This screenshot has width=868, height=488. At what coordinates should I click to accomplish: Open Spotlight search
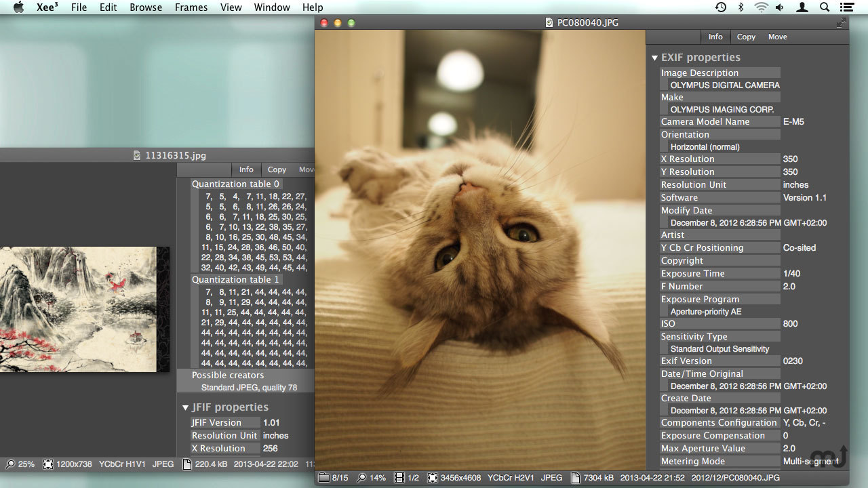(x=825, y=7)
